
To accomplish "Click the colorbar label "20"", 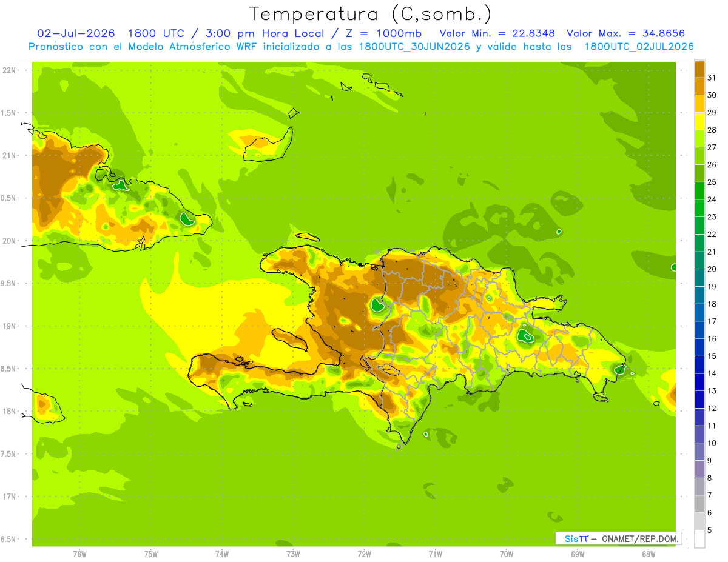I will pos(712,269).
